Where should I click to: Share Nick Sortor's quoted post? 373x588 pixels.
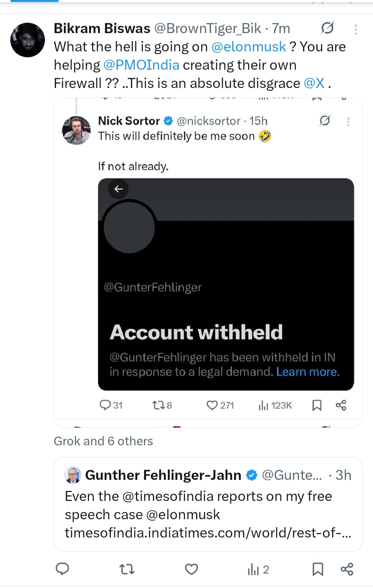pyautogui.click(x=341, y=405)
